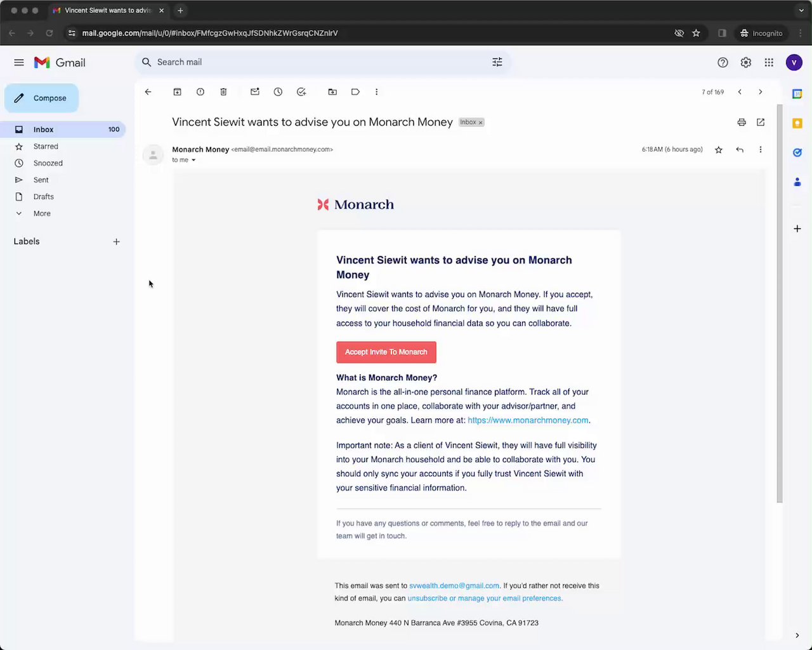Reply to Monarch Money message
The image size is (812, 650).
(x=740, y=150)
